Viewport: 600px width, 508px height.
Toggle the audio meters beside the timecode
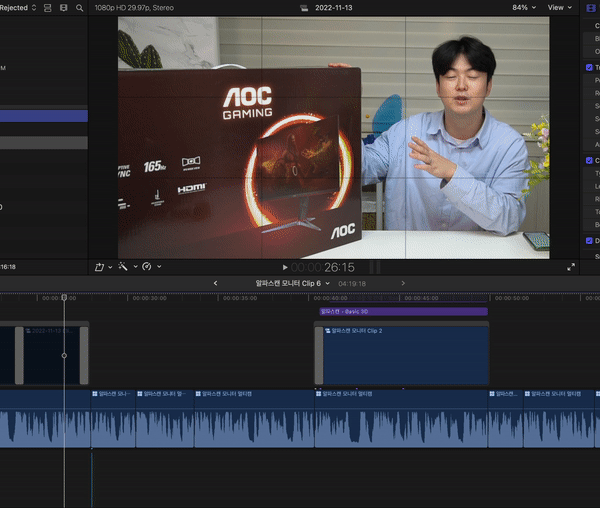(x=374, y=267)
